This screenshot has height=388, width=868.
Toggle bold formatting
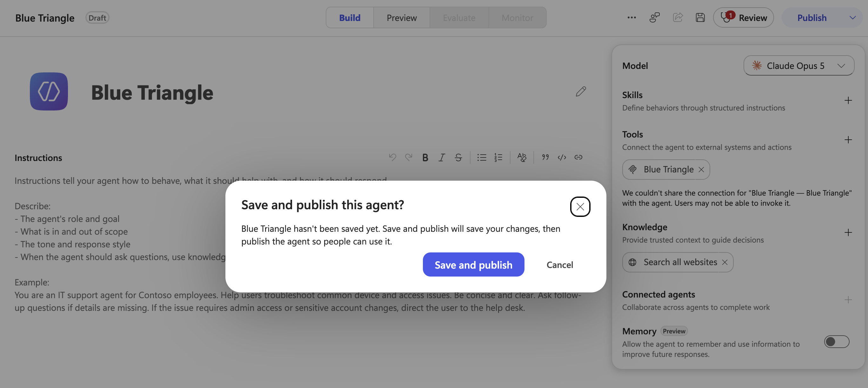click(x=425, y=157)
